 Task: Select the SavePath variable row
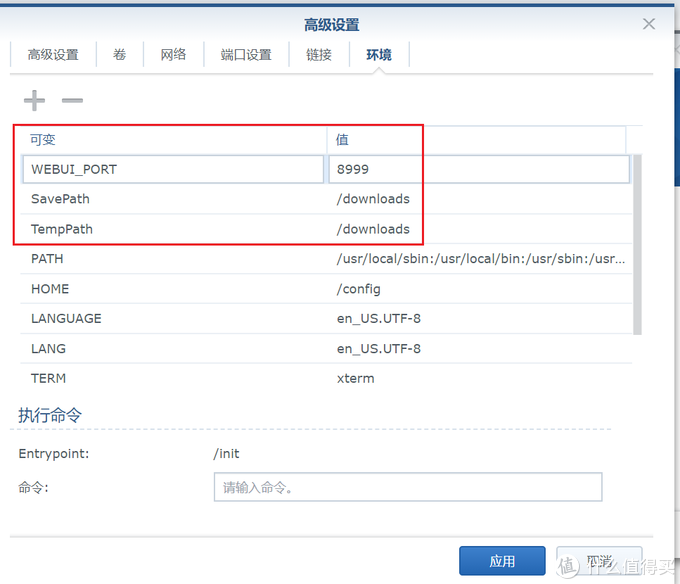tap(172, 199)
